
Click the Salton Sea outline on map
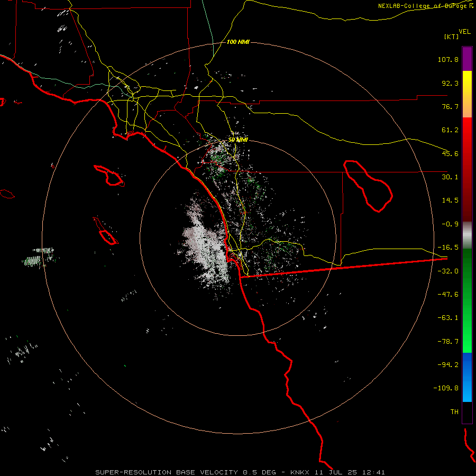368,186
